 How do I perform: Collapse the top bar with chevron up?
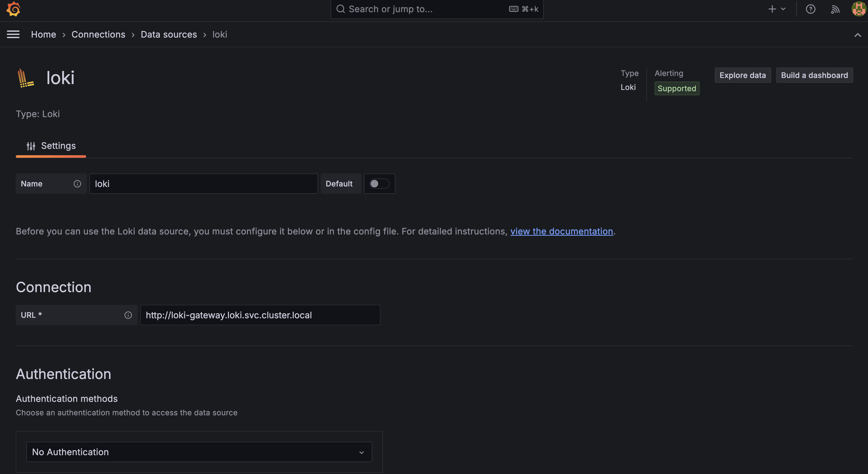[858, 35]
